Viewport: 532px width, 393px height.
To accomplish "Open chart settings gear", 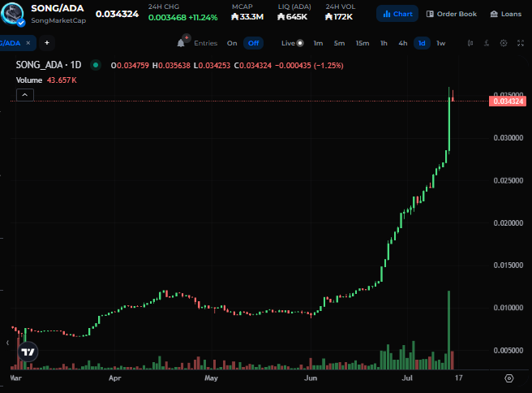I will pos(504,43).
